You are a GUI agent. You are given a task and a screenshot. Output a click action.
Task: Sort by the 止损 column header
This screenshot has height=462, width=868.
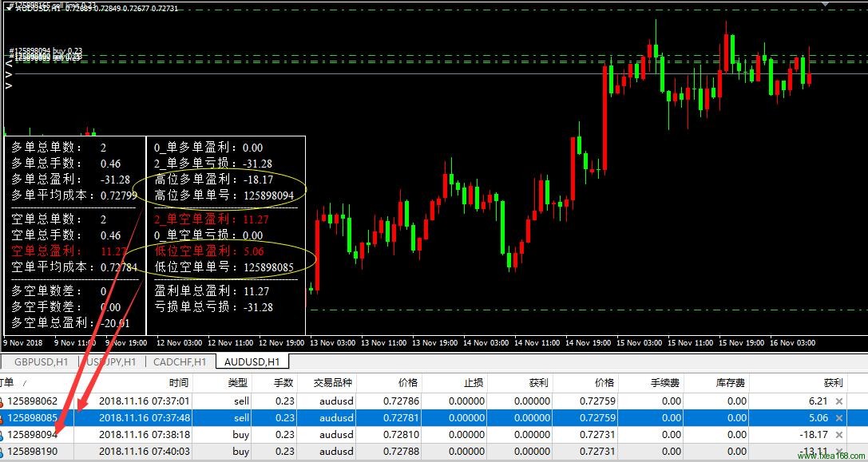tap(473, 383)
